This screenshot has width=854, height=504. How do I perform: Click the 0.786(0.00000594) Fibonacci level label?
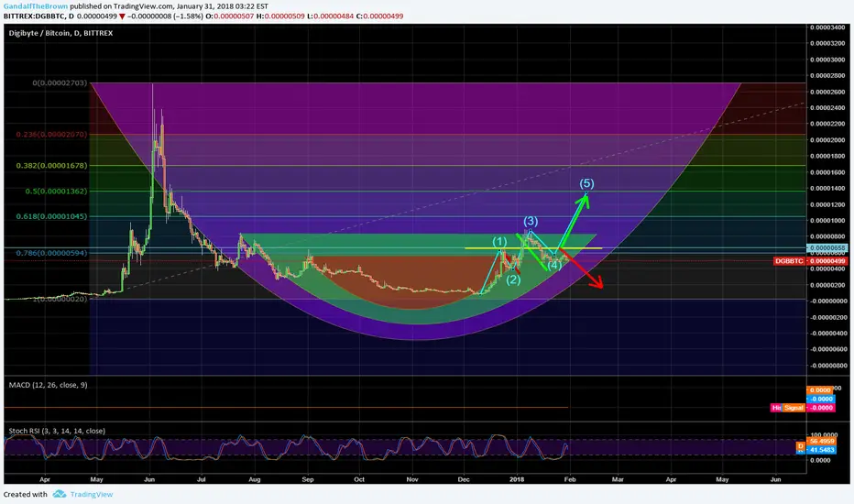pyautogui.click(x=51, y=253)
